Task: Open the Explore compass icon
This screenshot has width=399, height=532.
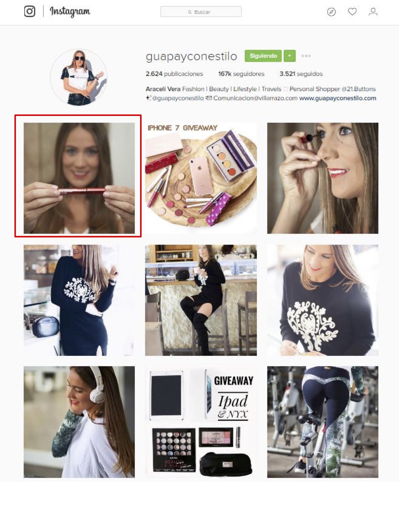Action: (x=331, y=12)
